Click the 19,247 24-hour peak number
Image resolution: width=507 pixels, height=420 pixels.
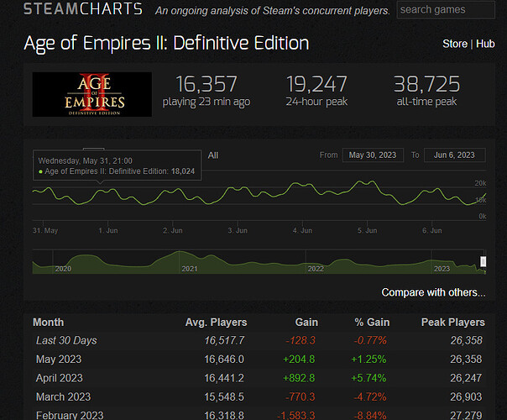coord(316,84)
